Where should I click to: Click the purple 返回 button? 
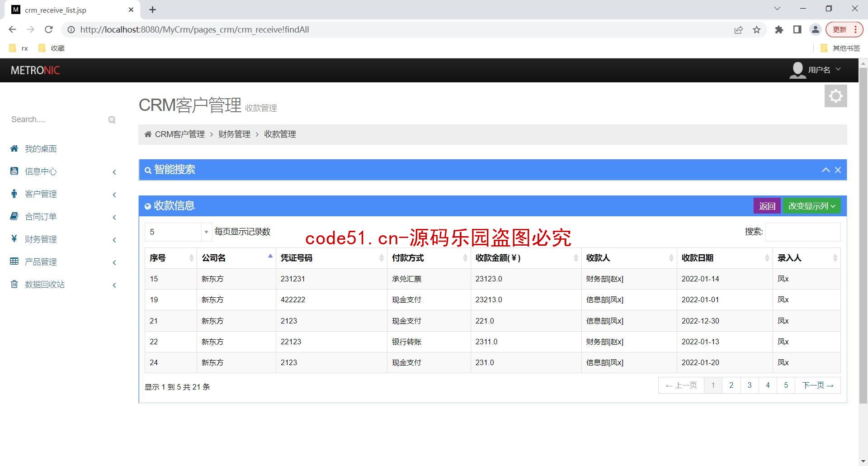[767, 206]
